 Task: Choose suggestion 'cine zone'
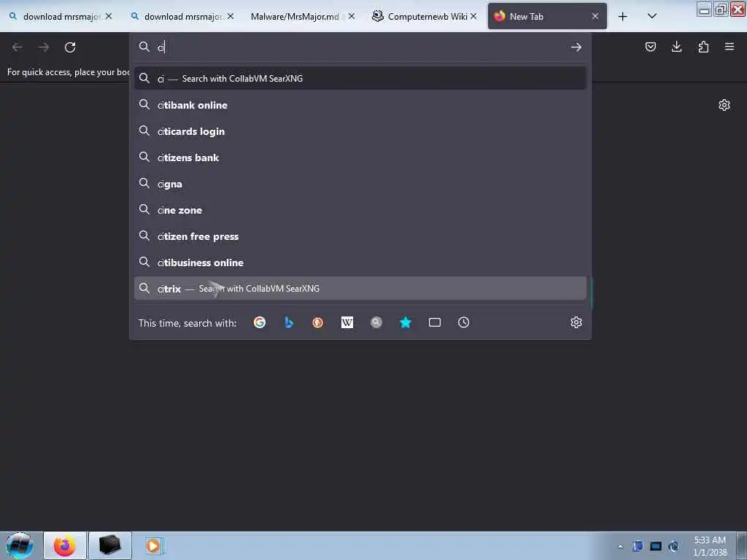click(360, 210)
